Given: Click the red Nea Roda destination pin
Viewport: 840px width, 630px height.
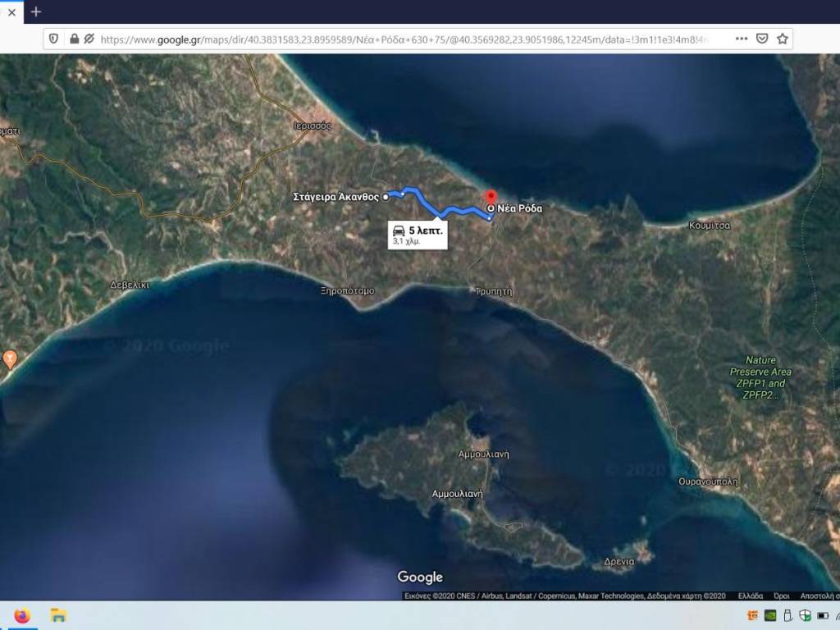Looking at the screenshot, I should (491, 199).
